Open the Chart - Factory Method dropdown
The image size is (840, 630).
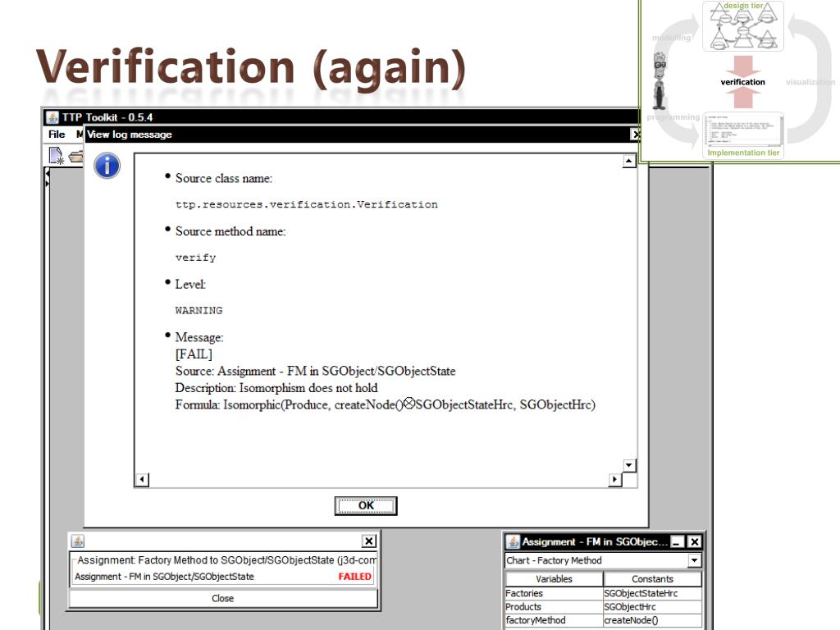point(694,560)
